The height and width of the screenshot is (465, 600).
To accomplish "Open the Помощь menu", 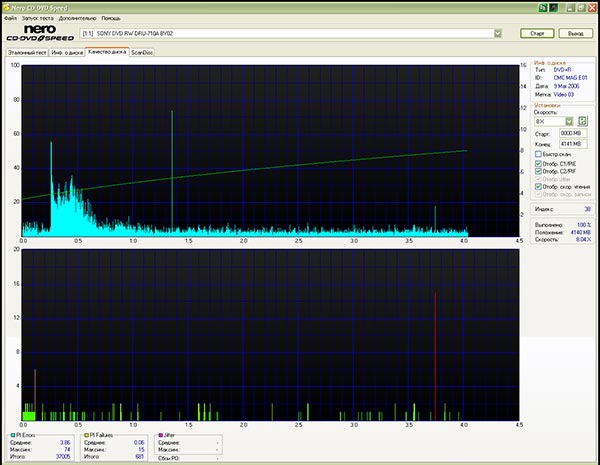I will tap(110, 18).
